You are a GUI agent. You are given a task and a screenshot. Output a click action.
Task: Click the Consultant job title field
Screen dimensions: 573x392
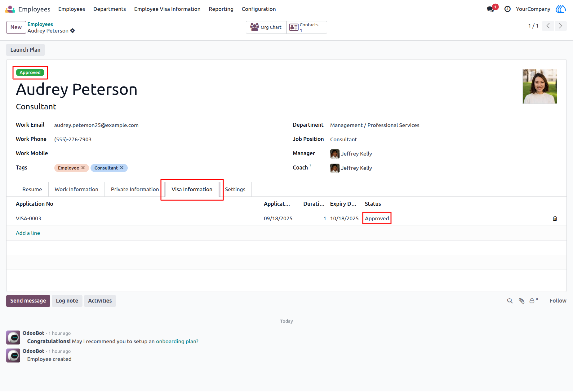[x=36, y=107]
